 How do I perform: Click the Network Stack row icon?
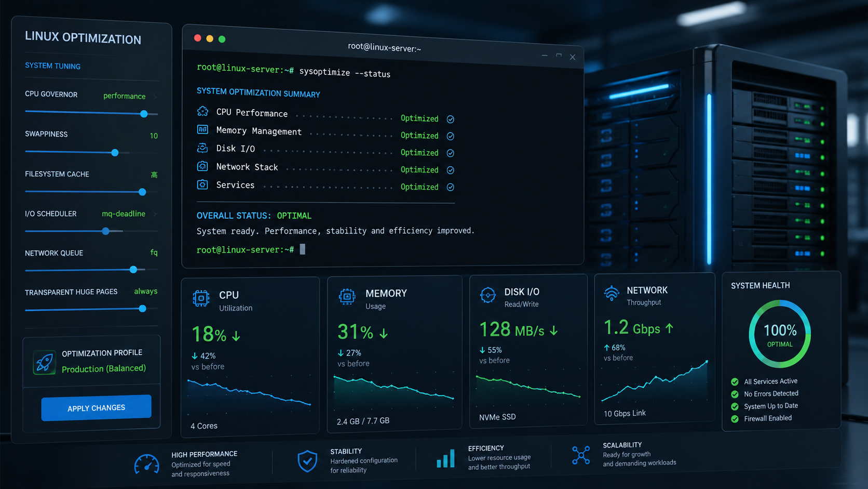pos(202,166)
